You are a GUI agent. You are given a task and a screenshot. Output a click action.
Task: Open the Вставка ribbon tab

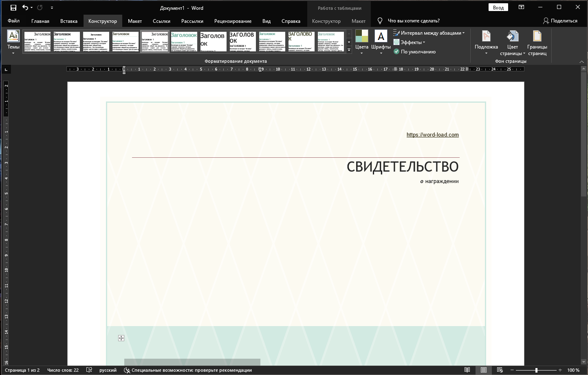click(69, 21)
